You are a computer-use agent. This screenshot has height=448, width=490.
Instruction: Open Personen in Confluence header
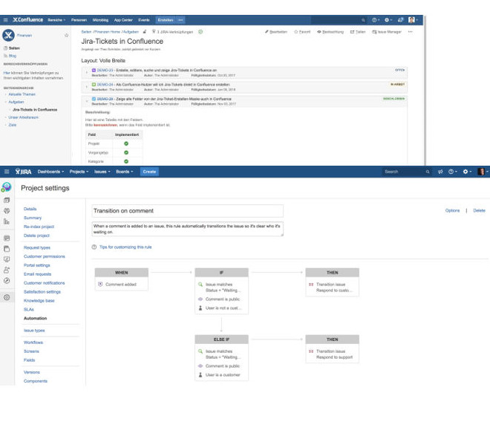click(79, 20)
